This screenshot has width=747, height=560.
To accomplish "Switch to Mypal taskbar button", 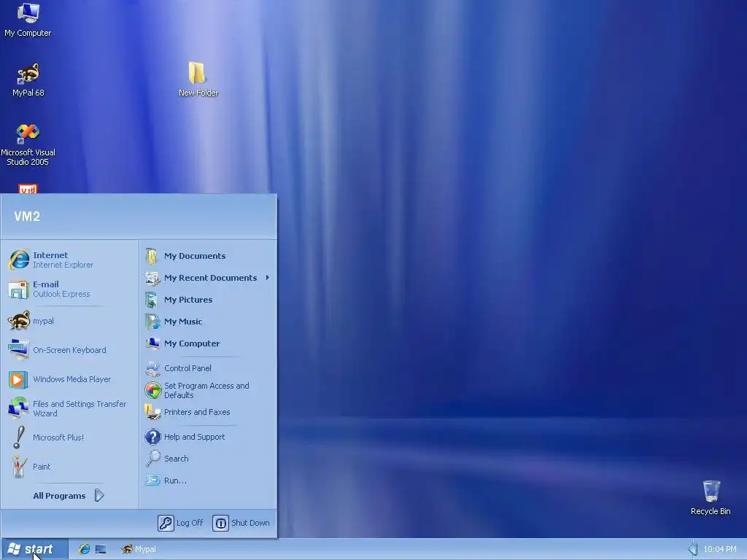I will coord(139,549).
